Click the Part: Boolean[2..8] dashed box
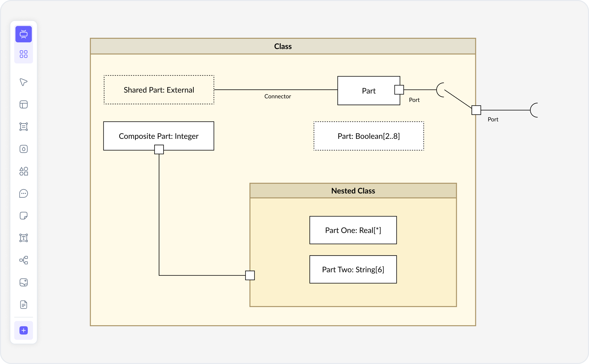The width and height of the screenshot is (589, 364). (369, 136)
